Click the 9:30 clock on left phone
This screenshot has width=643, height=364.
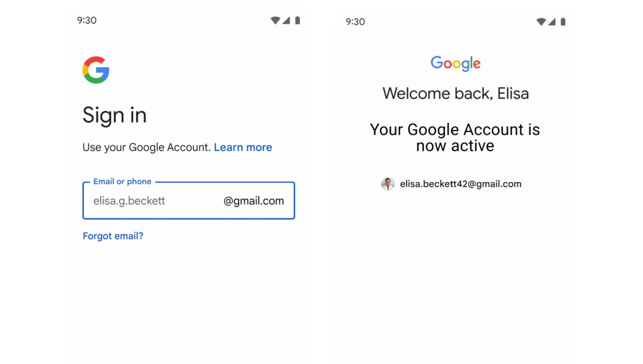click(x=87, y=20)
